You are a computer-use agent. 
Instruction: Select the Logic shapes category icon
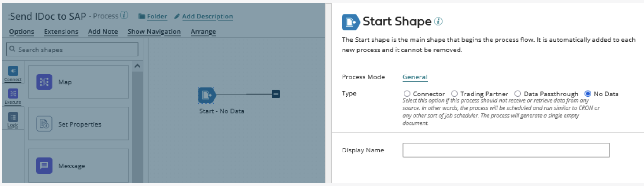(x=13, y=117)
